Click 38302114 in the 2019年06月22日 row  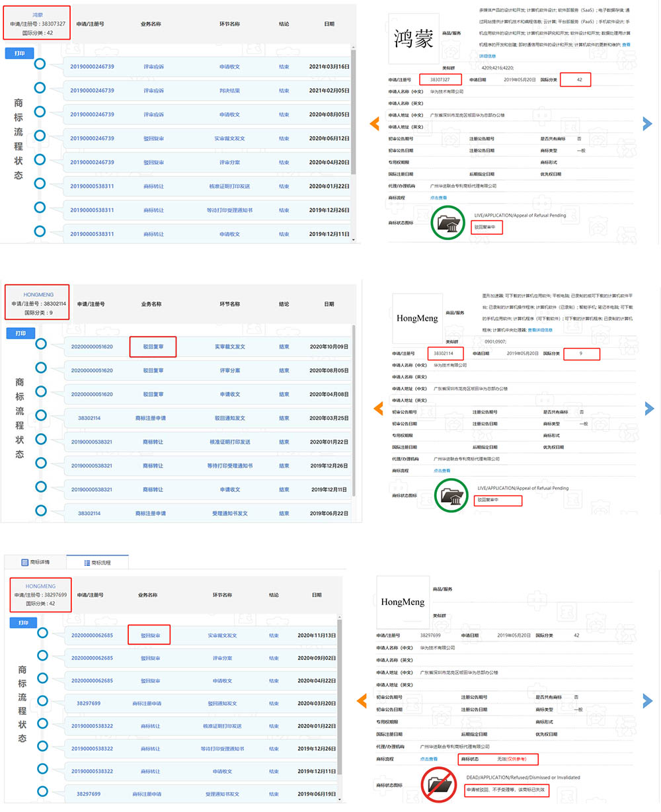[x=89, y=513]
